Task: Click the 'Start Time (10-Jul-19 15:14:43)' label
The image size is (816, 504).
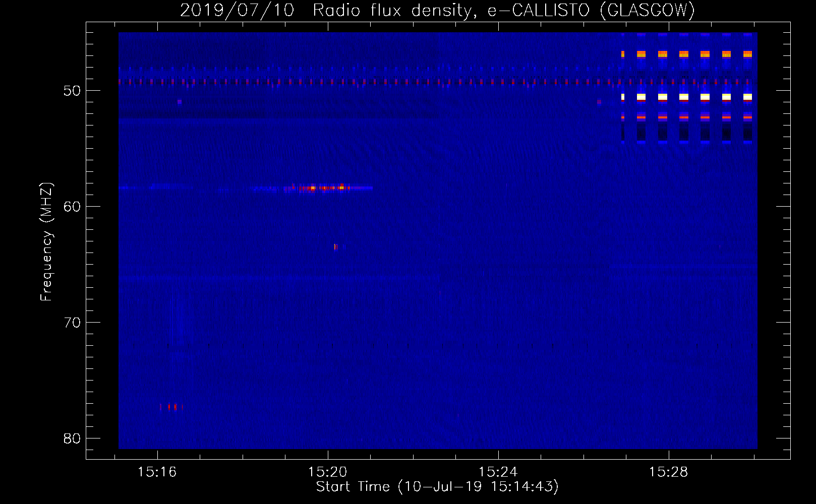Action: tap(437, 487)
